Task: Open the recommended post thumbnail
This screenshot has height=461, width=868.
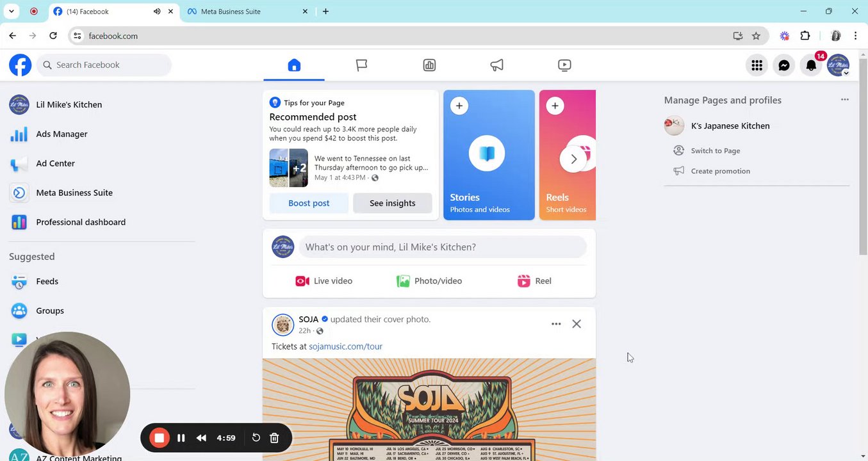Action: (288, 168)
